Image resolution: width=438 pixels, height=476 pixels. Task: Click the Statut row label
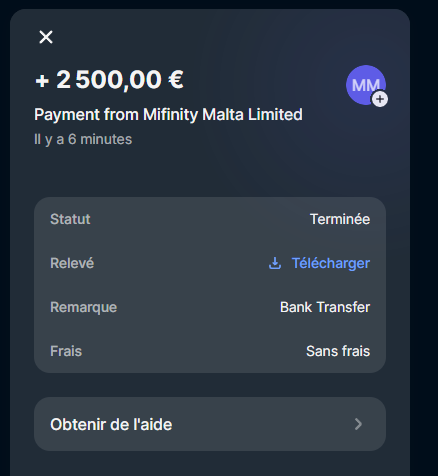coord(70,219)
